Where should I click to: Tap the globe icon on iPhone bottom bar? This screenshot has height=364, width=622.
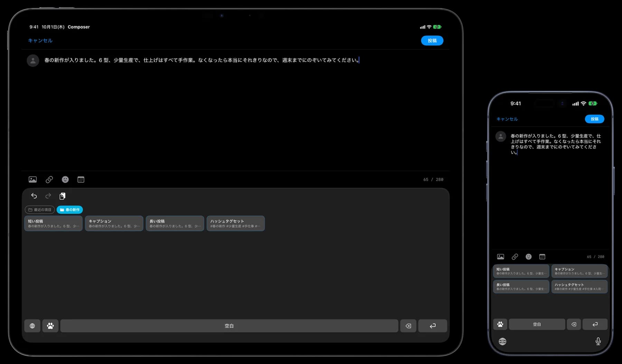click(502, 341)
